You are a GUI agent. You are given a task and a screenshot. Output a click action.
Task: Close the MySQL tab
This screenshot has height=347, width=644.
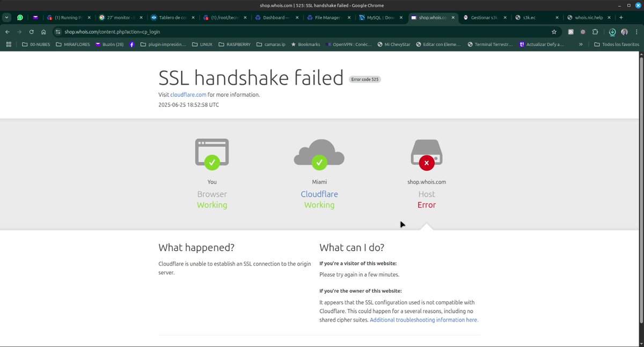(401, 17)
